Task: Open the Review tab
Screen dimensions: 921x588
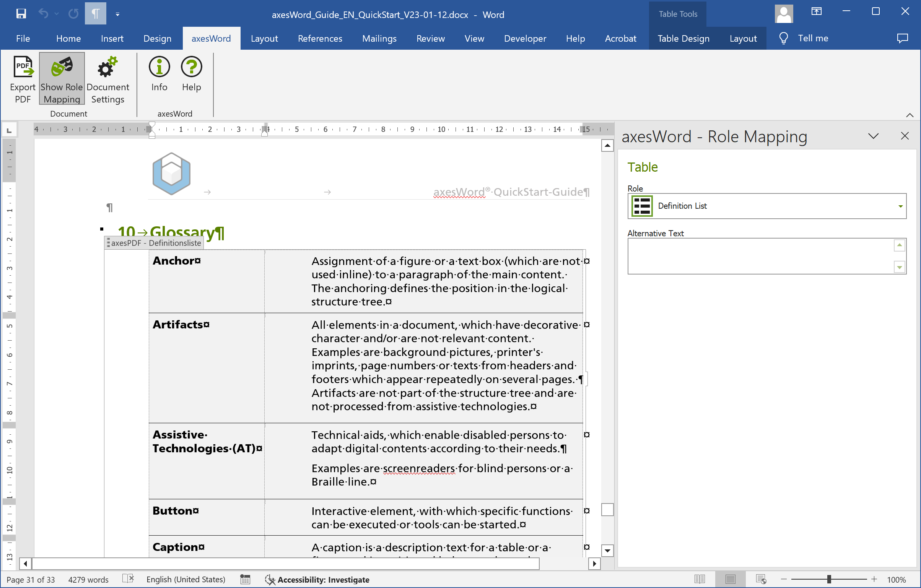Action: click(430, 39)
